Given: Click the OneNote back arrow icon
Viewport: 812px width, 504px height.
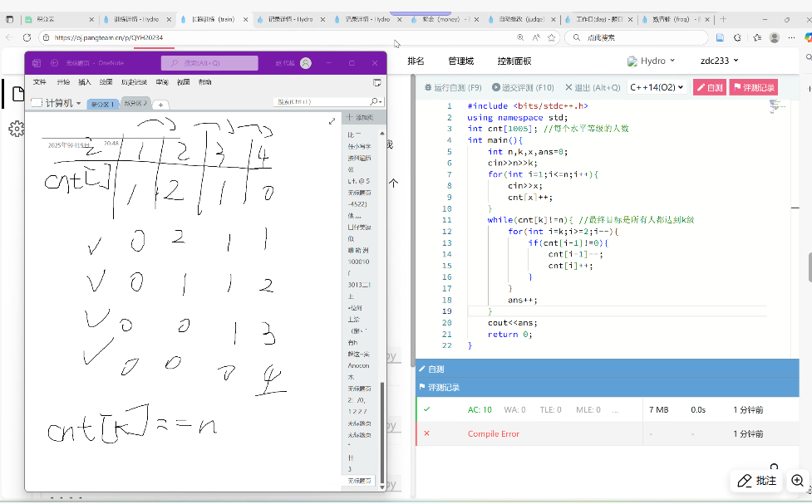Looking at the screenshot, I should coord(55,63).
